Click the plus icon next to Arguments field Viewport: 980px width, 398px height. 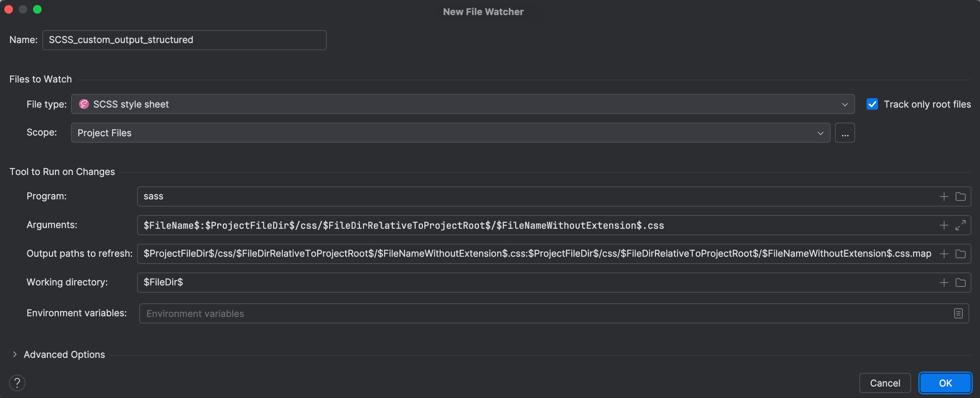click(x=944, y=225)
